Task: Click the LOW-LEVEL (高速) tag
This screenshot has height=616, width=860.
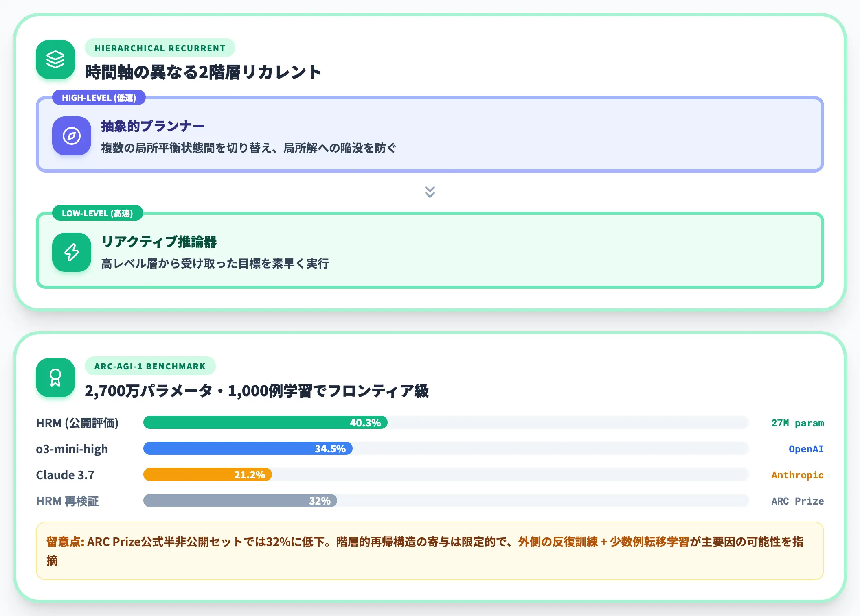Action: 98,213
